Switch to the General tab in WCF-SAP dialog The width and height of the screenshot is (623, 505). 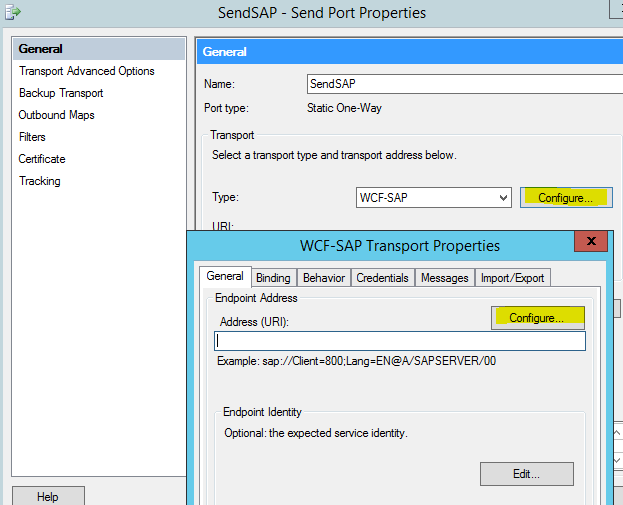tap(225, 276)
